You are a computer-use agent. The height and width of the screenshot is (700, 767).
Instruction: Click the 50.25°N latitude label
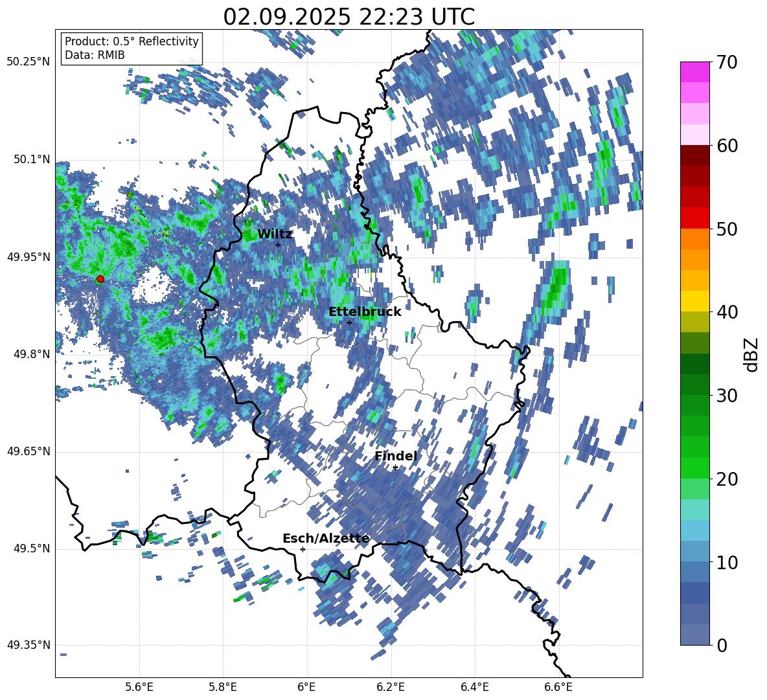point(29,62)
